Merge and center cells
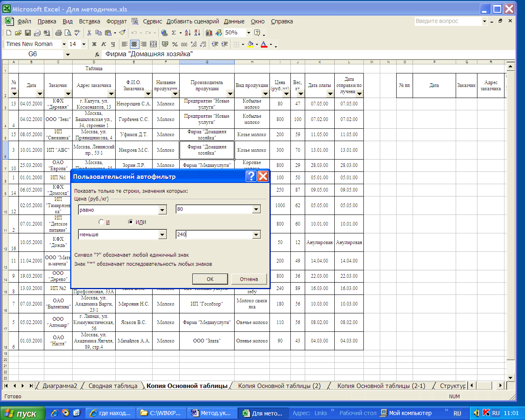Viewport: 525px width, 420px height. click(153, 44)
